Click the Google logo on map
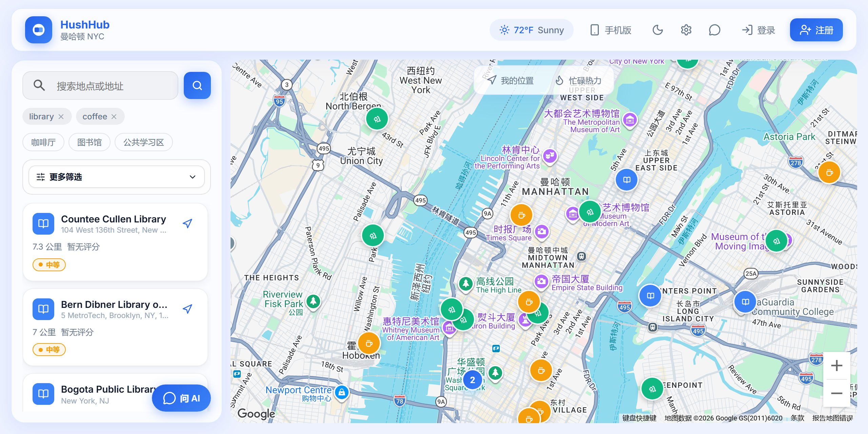Viewport: 868px width, 434px height. [256, 414]
